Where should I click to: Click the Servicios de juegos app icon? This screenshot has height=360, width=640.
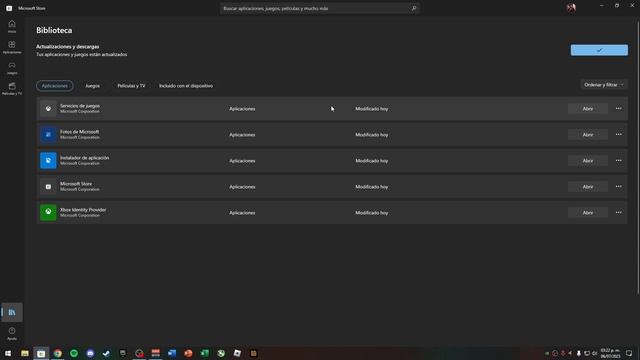click(x=48, y=109)
